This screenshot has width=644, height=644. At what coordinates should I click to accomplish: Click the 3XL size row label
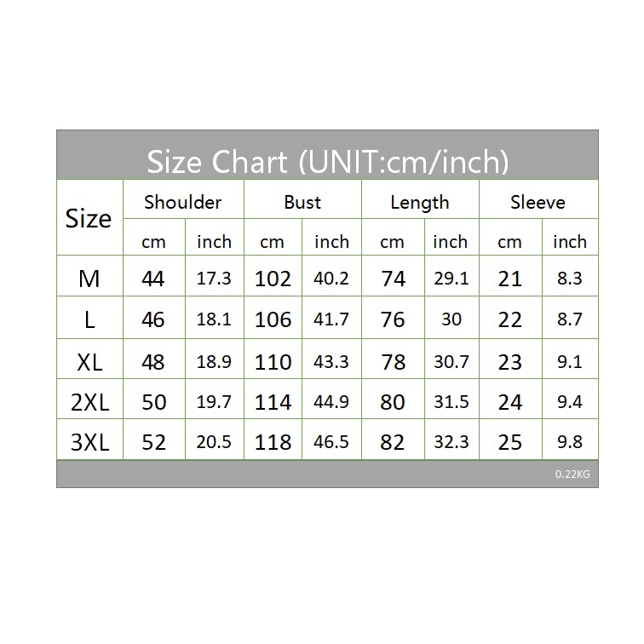pos(89,442)
